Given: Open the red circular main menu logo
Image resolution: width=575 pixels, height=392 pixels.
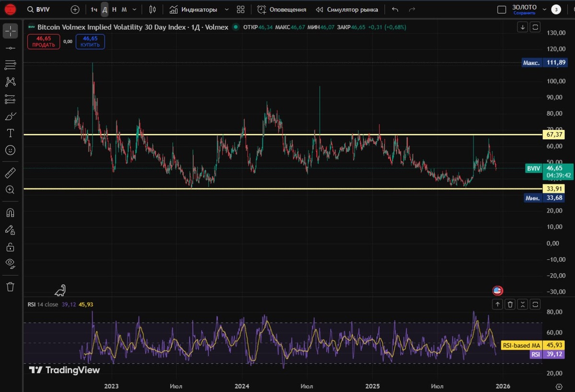Looking at the screenshot, I should click(x=10, y=10).
